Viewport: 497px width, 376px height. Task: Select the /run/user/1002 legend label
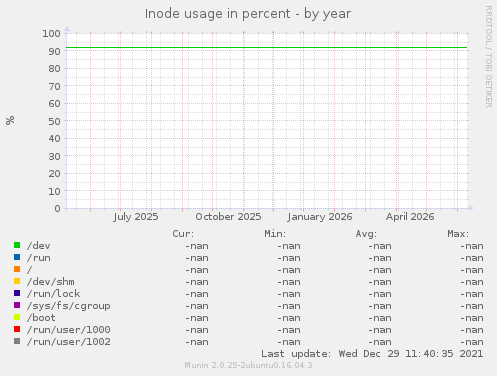click(69, 342)
